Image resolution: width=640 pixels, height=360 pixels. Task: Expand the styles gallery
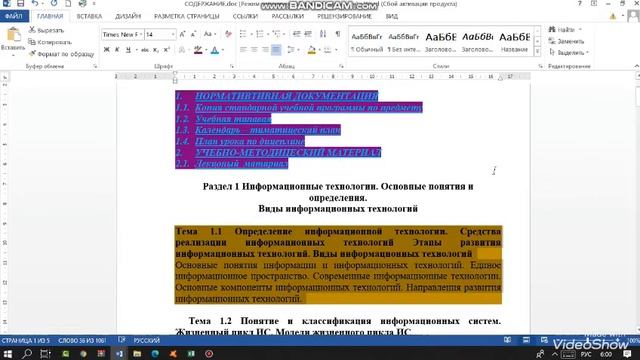tap(538, 52)
